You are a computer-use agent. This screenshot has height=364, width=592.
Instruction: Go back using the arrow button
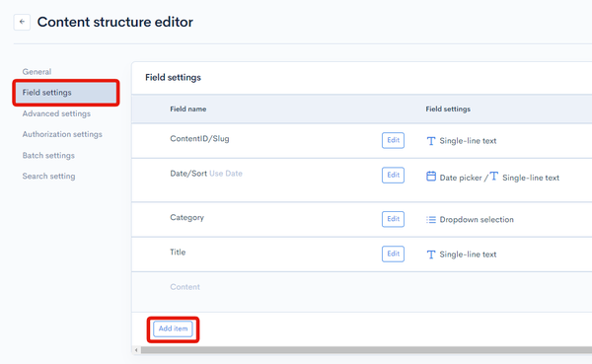22,22
